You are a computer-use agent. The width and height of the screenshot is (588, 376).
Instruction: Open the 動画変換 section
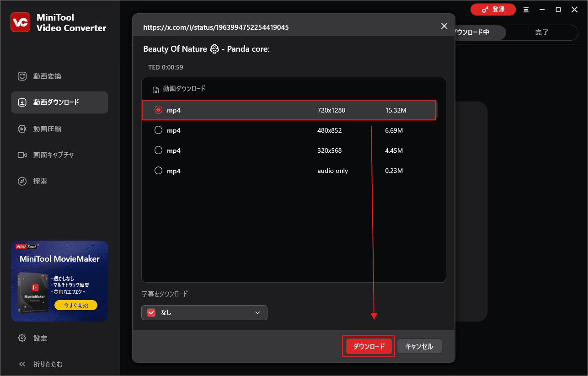[x=59, y=76]
